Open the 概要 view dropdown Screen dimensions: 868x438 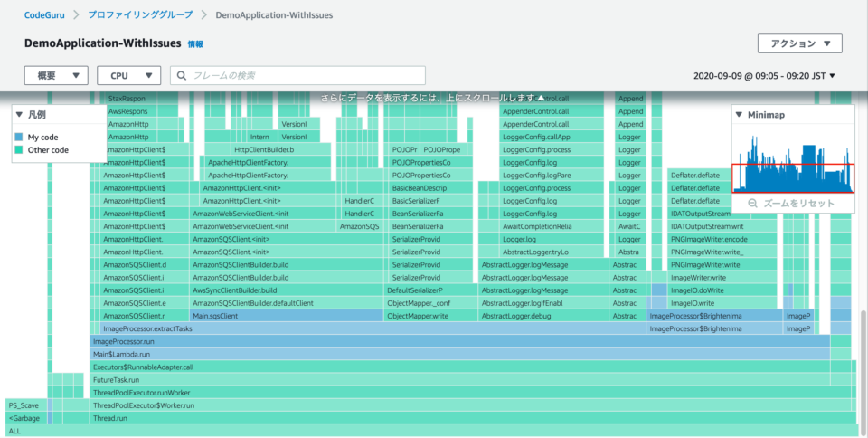coord(56,76)
